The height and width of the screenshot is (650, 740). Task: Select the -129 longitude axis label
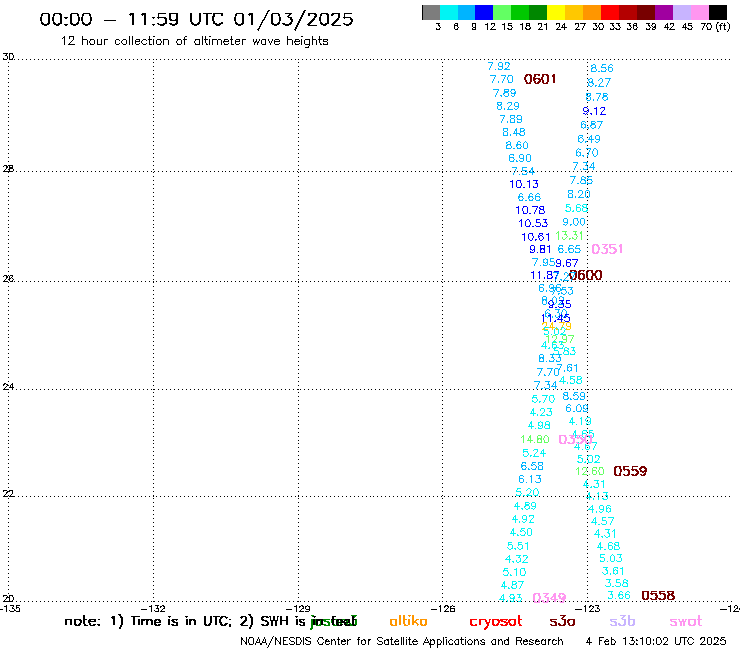point(299,608)
